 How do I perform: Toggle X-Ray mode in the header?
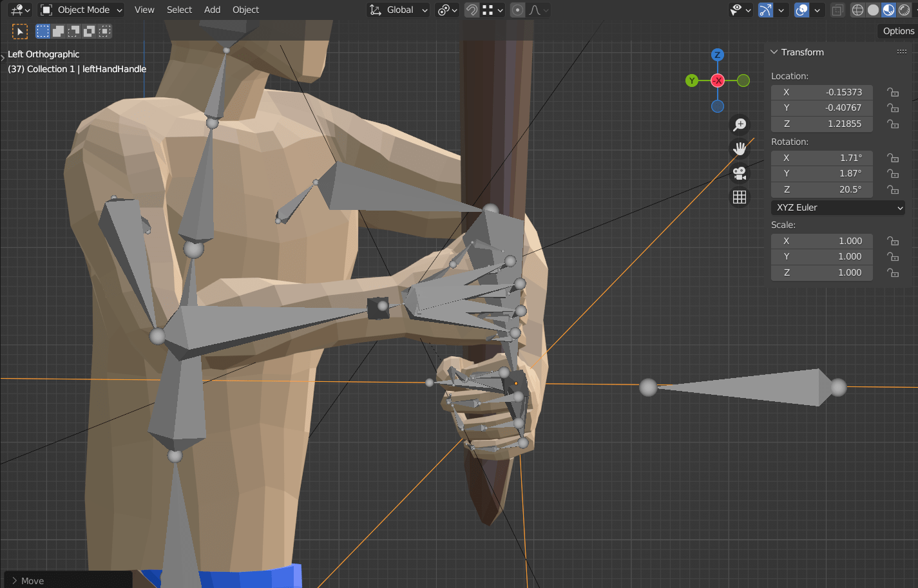(837, 10)
